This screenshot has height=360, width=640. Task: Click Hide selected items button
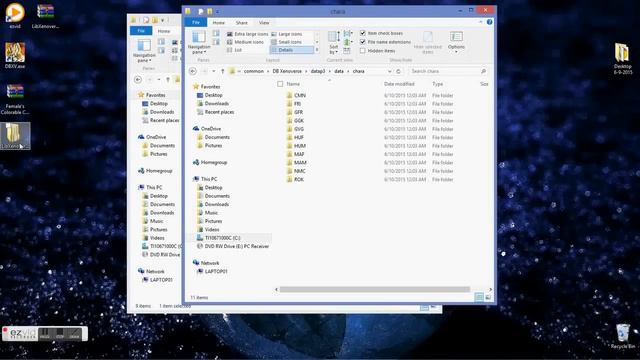click(x=428, y=42)
